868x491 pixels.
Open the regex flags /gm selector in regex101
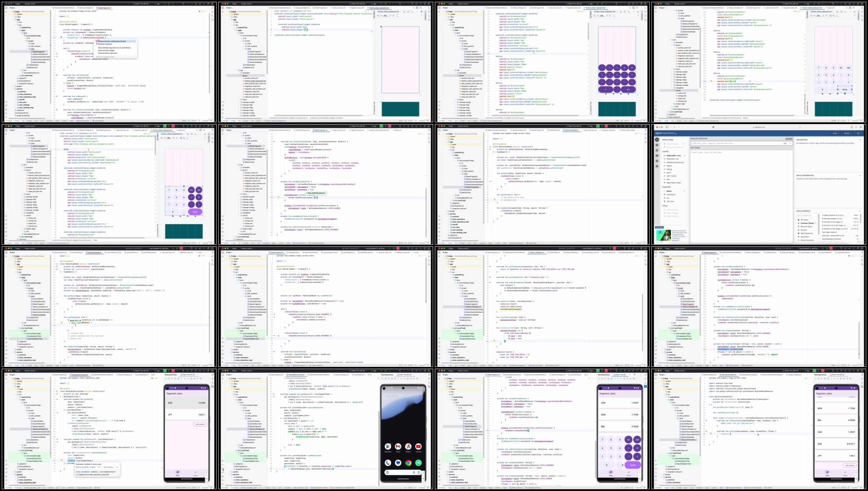pyautogui.click(x=785, y=143)
